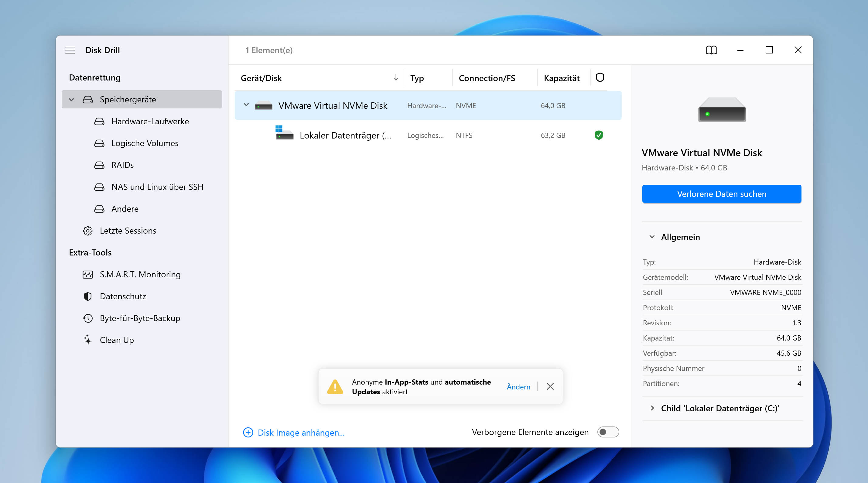Click the Byte-für-Byte-Backup clock icon
The image size is (868, 483).
pos(87,318)
